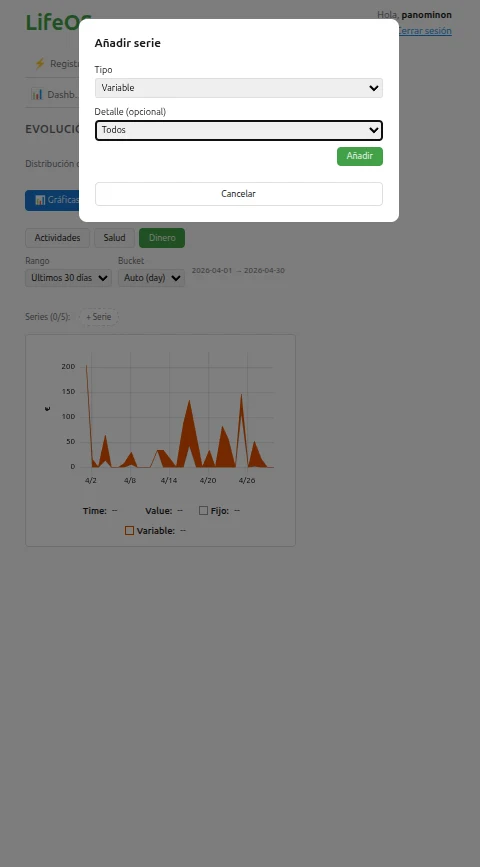This screenshot has width=480, height=867.
Task: Click the green Añadir button
Action: (x=360, y=156)
